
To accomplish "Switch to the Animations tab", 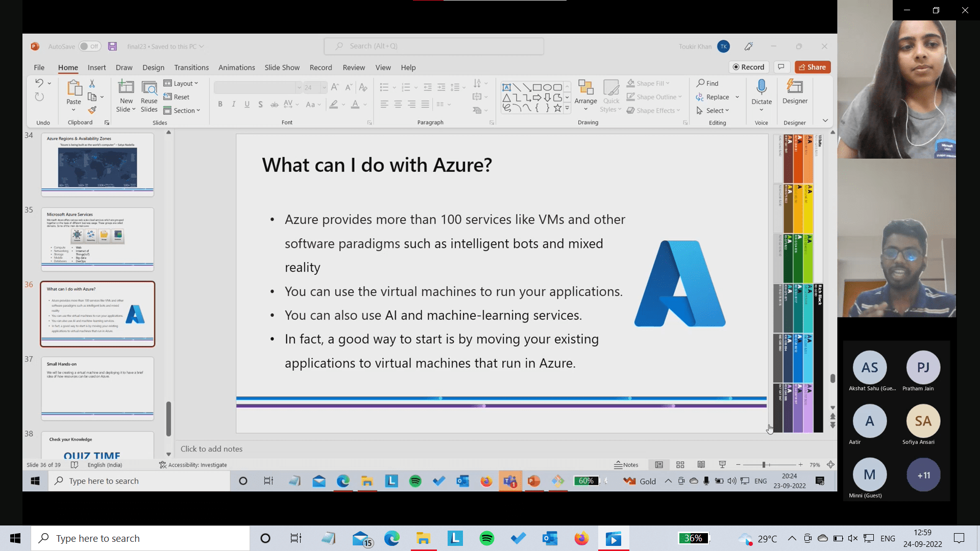I will coord(236,67).
